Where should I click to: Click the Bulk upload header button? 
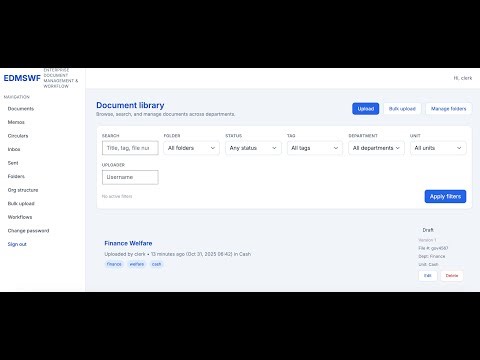point(402,109)
